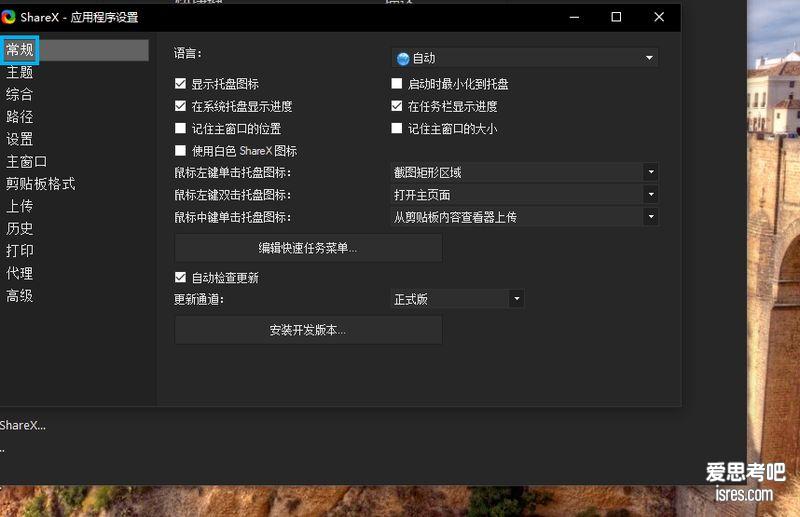Open the 高级 settings tab
800x517 pixels.
coord(20,296)
